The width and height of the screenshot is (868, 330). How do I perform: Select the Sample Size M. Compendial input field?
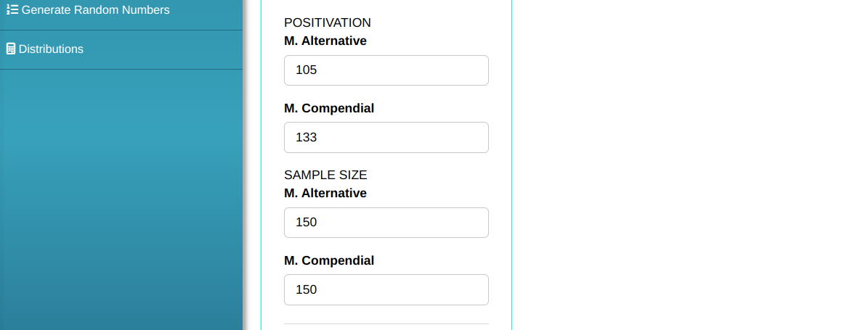point(386,289)
